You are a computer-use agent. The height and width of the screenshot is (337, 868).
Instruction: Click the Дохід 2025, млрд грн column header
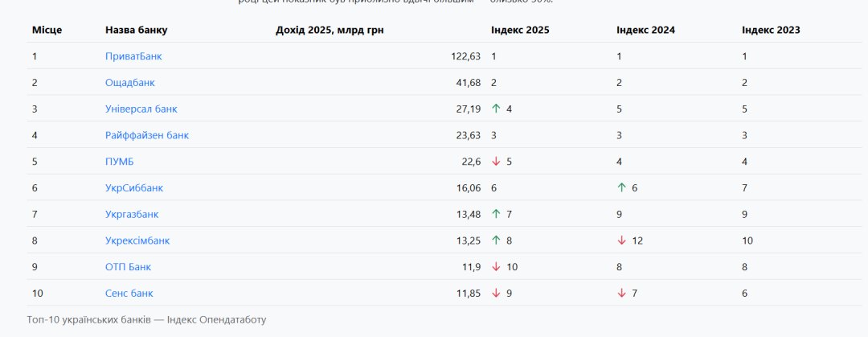pyautogui.click(x=338, y=31)
